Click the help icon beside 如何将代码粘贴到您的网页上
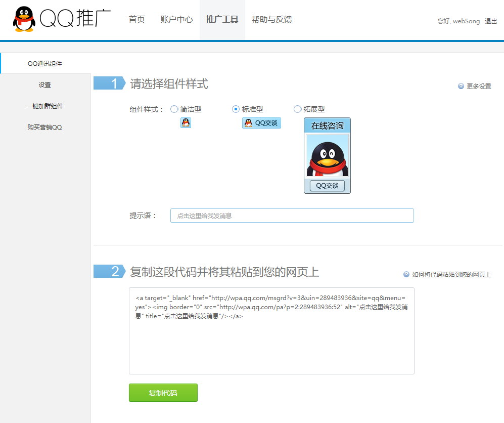The width and height of the screenshot is (504, 423). tap(406, 274)
